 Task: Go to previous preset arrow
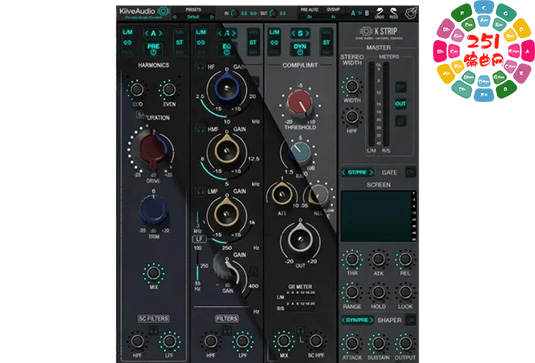coord(175,17)
